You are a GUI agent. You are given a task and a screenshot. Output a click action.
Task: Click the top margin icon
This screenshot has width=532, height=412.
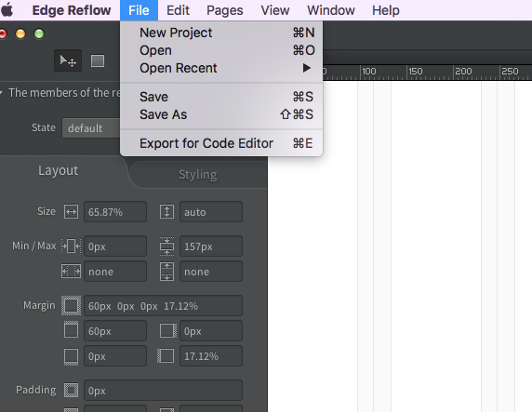71,330
